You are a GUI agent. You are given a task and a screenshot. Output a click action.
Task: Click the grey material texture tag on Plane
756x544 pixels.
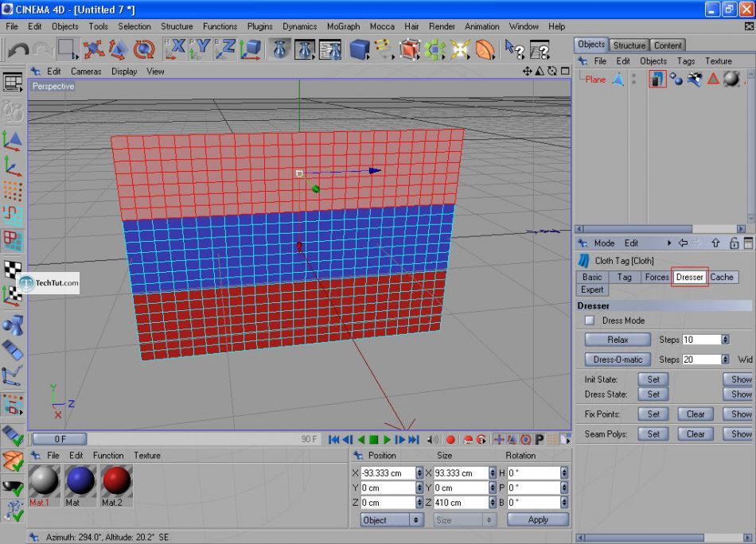click(x=731, y=79)
